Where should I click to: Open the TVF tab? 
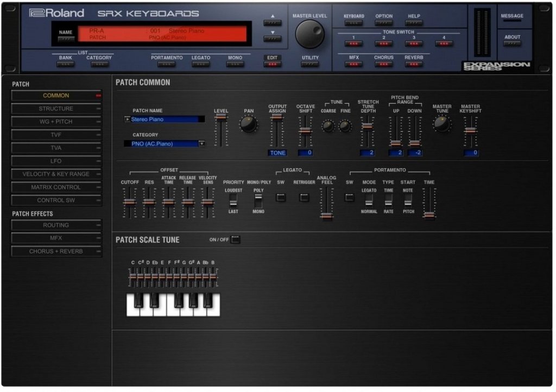click(x=56, y=135)
